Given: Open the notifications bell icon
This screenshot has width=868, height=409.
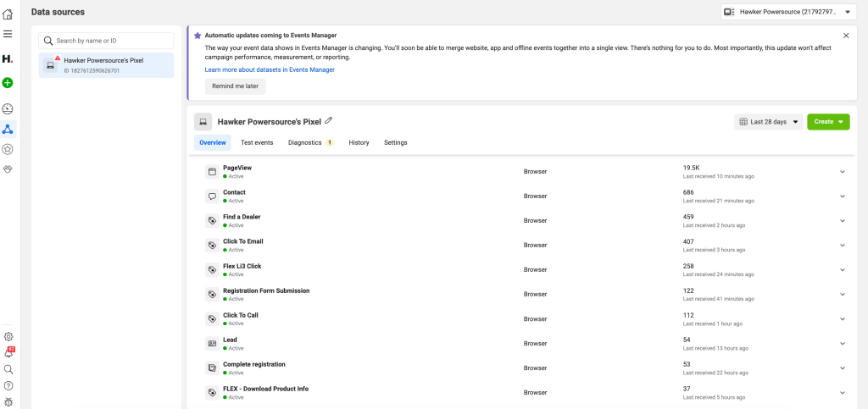Looking at the screenshot, I should pyautogui.click(x=8, y=352).
